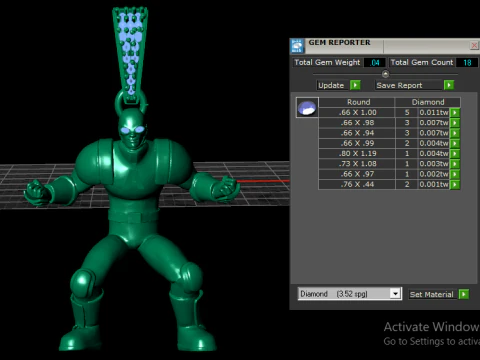Click the round gem thumbnail icon
This screenshot has height=360, width=480.
click(307, 108)
